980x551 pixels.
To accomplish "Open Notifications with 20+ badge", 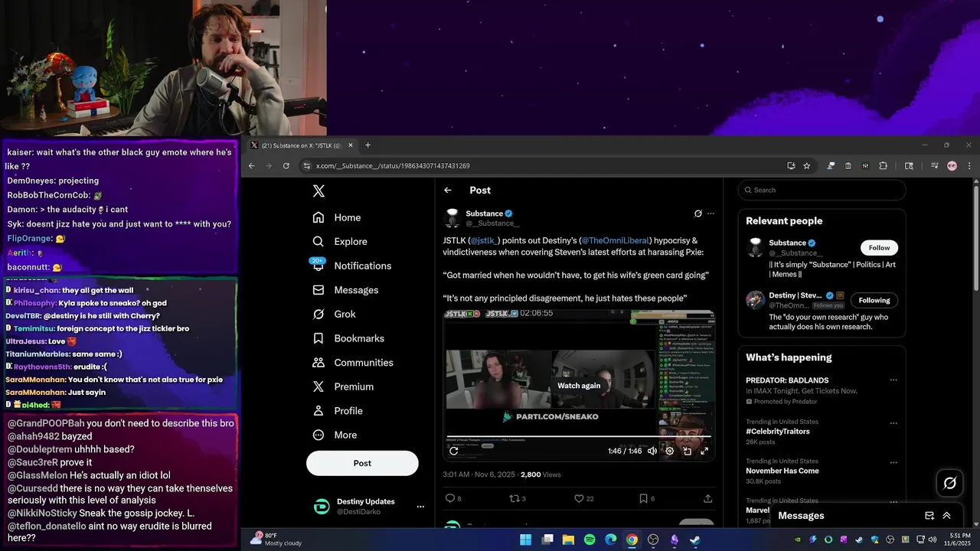I will 352,266.
